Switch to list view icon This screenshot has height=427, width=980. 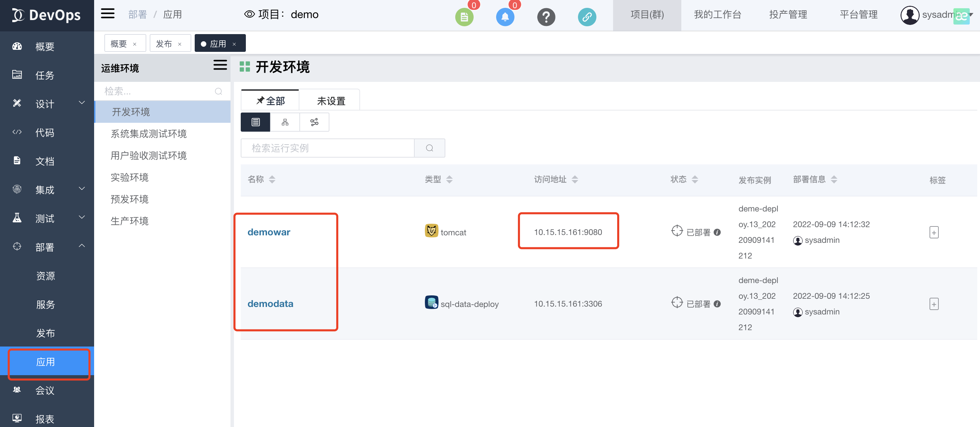pos(255,122)
